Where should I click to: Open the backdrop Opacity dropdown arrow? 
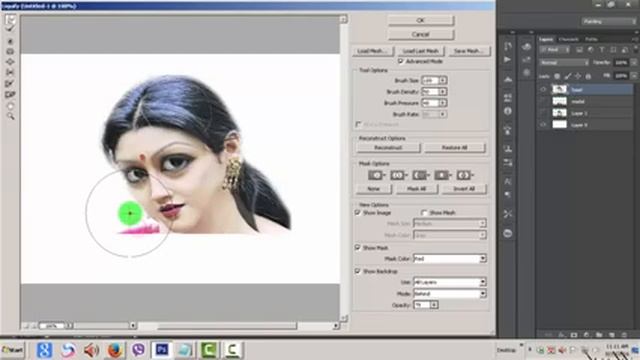434,305
